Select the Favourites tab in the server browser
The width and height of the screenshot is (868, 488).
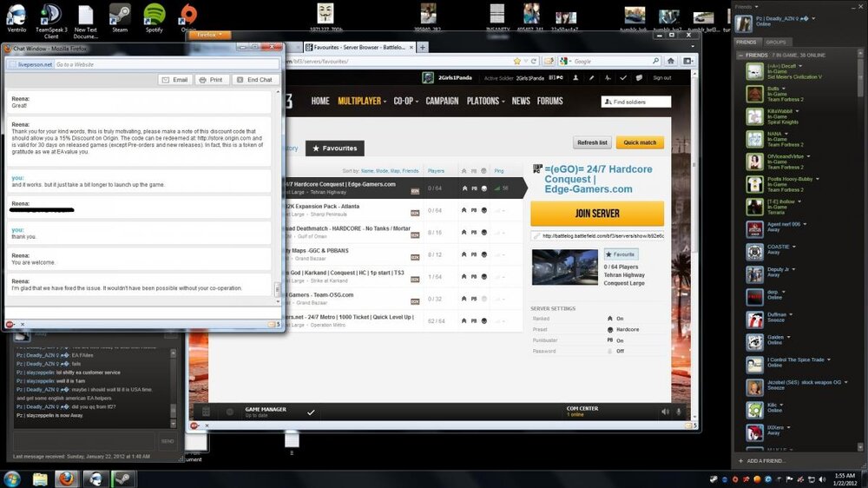[335, 148]
